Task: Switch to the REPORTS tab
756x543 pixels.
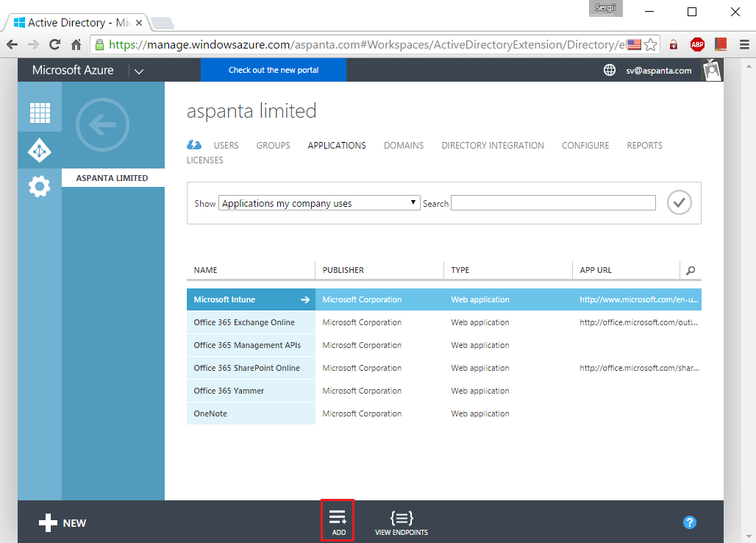Action: 644,145
